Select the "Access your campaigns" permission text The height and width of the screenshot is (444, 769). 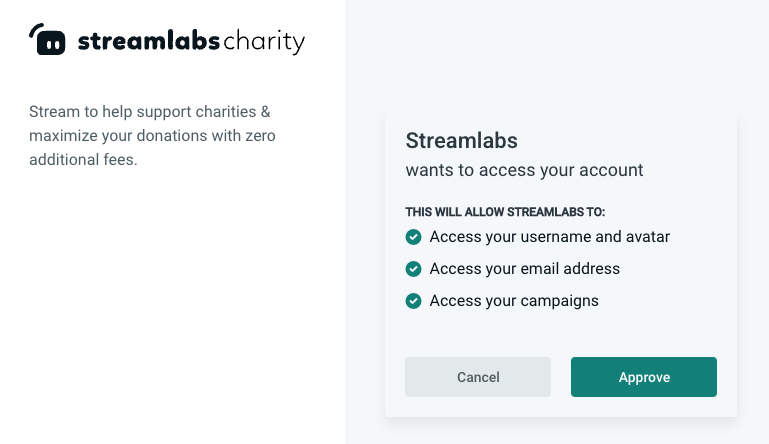514,301
